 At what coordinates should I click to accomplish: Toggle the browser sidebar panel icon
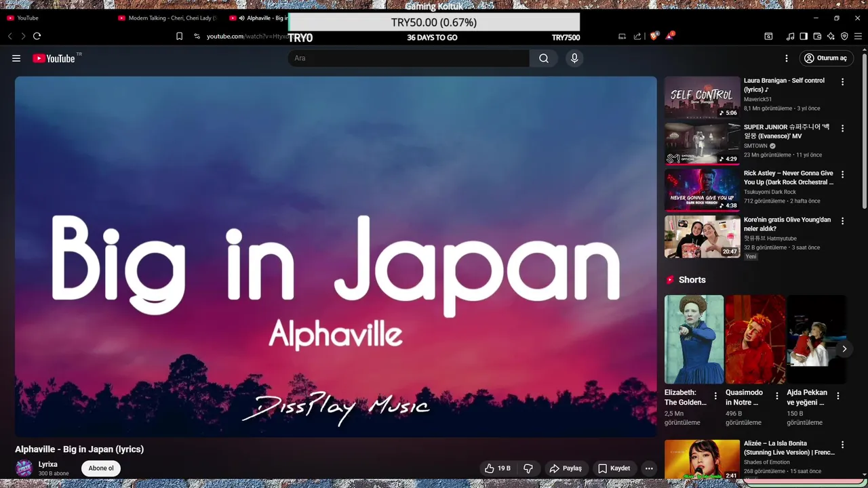coord(804,36)
